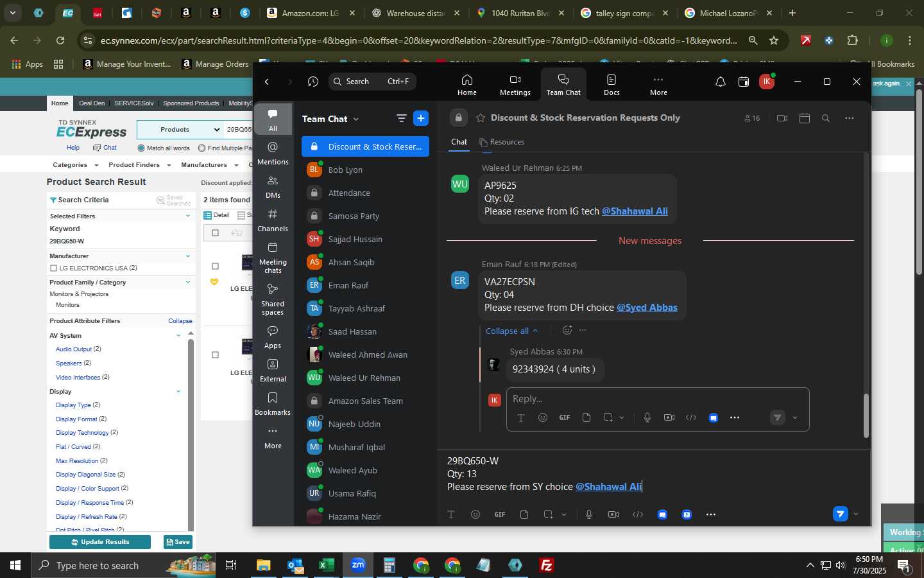Start video meeting from channel header
The height and width of the screenshot is (578, 924).
tap(782, 118)
